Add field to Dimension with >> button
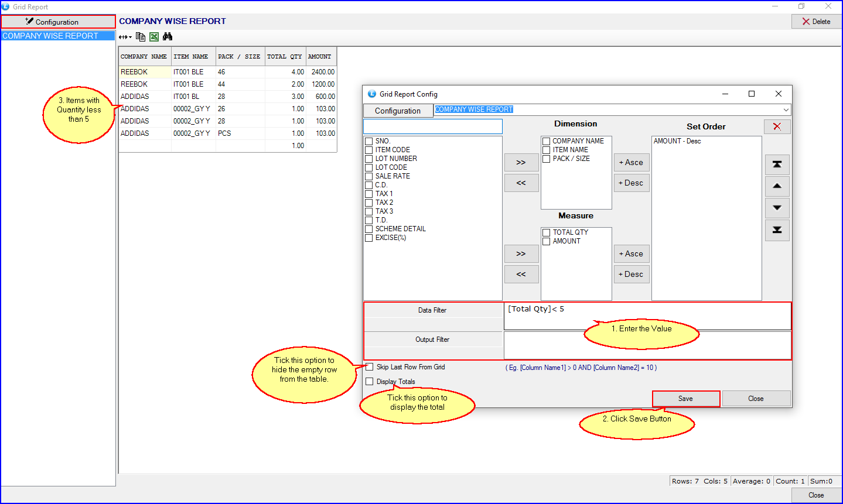The width and height of the screenshot is (843, 504). 521,162
